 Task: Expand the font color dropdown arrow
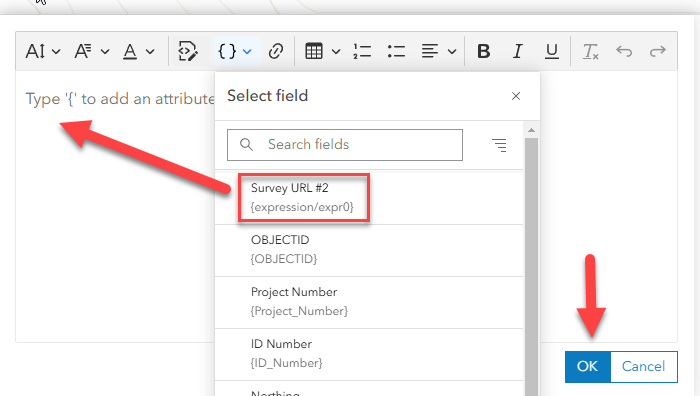[150, 52]
